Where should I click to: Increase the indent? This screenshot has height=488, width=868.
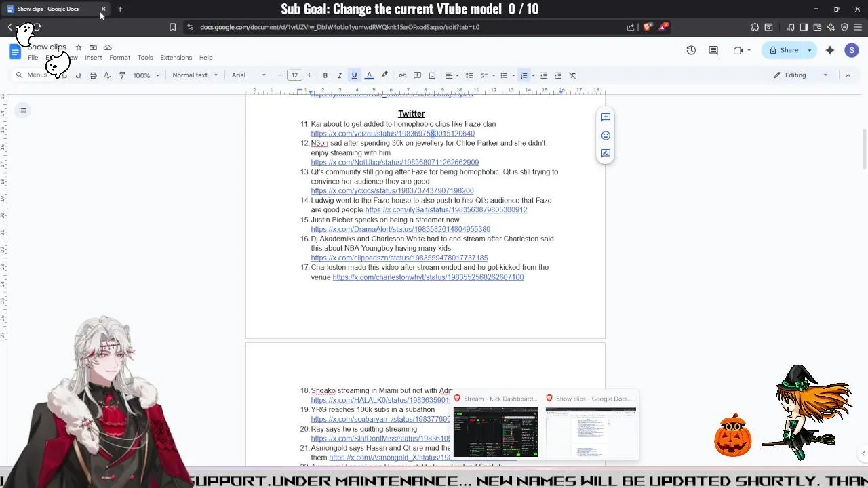point(558,75)
